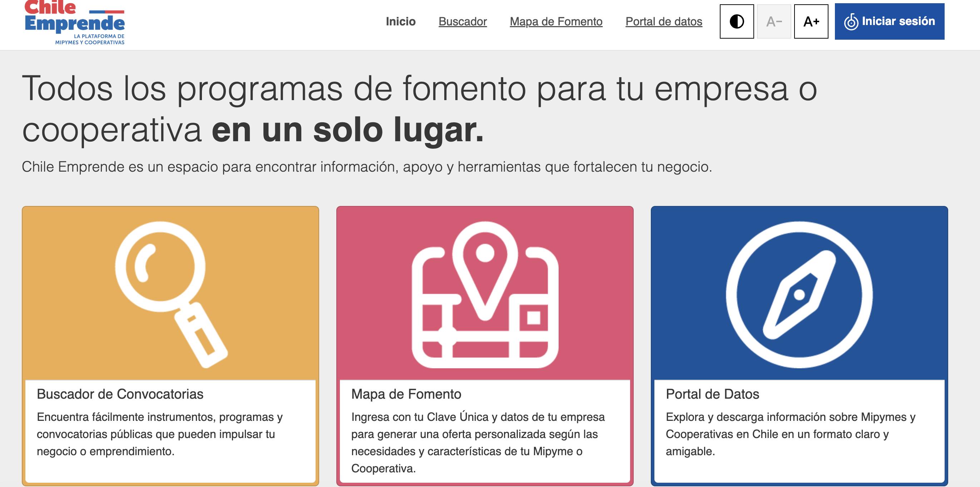Open Mapa de Fomento nav link
Screen dimensions: 980x487
(556, 22)
